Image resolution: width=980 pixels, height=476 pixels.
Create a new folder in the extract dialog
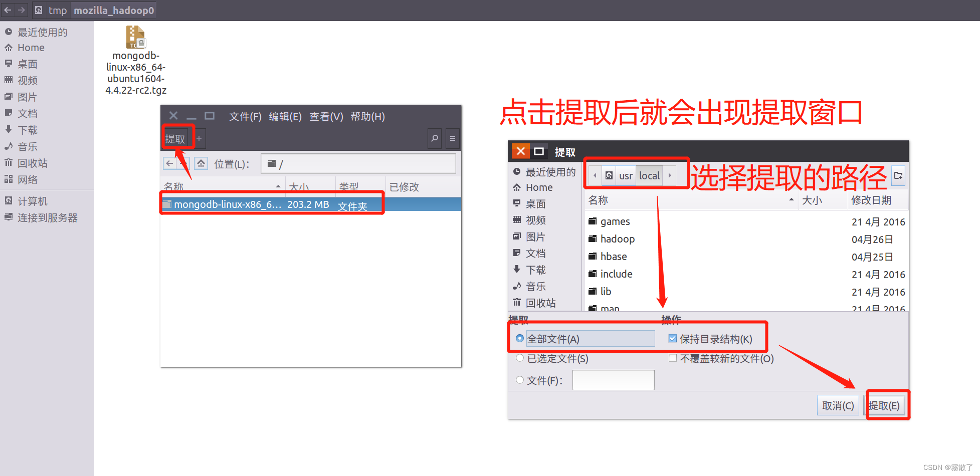point(899,176)
